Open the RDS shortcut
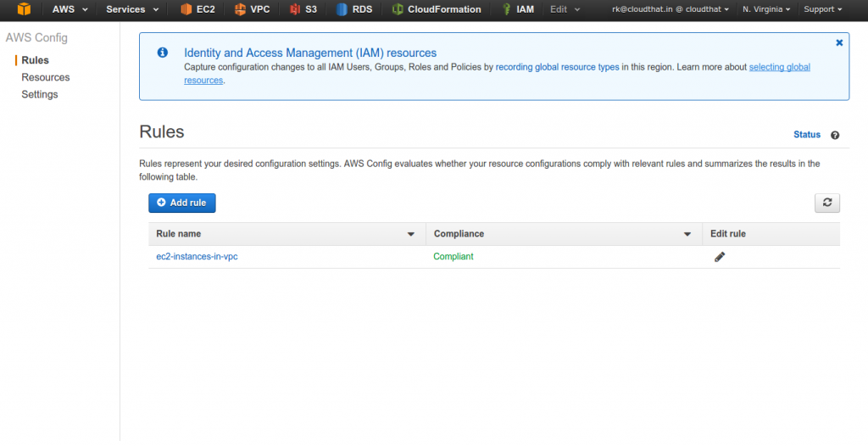This screenshot has height=446, width=868. 354,9
